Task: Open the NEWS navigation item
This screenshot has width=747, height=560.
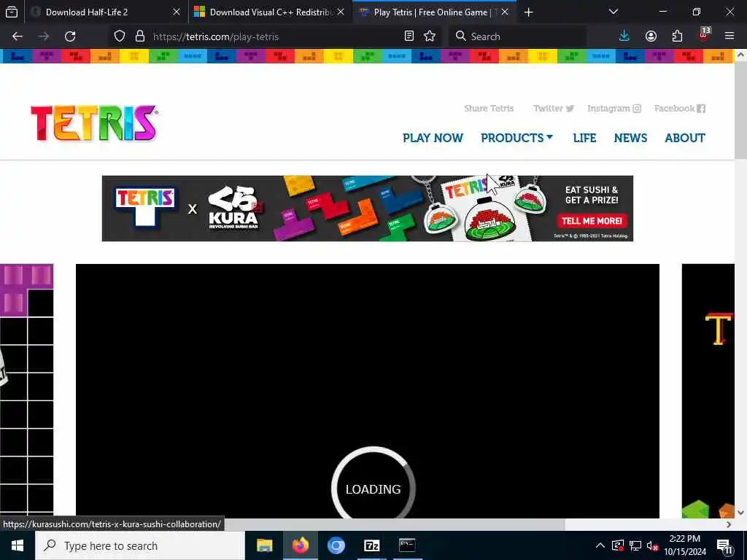Action: pos(630,138)
